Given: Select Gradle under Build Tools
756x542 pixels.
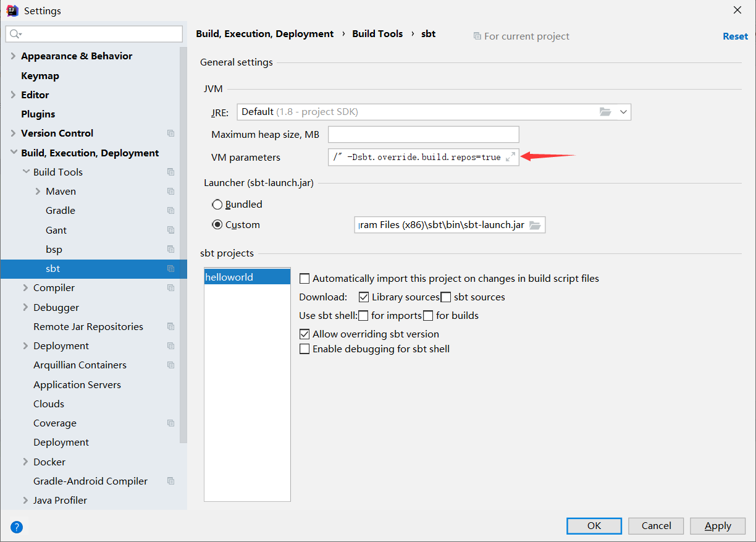Looking at the screenshot, I should pyautogui.click(x=61, y=211).
